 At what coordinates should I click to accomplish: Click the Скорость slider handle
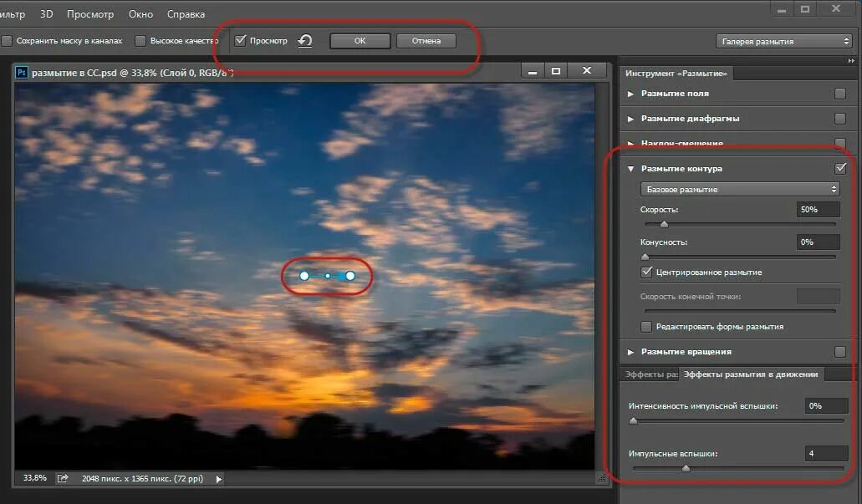coord(664,224)
